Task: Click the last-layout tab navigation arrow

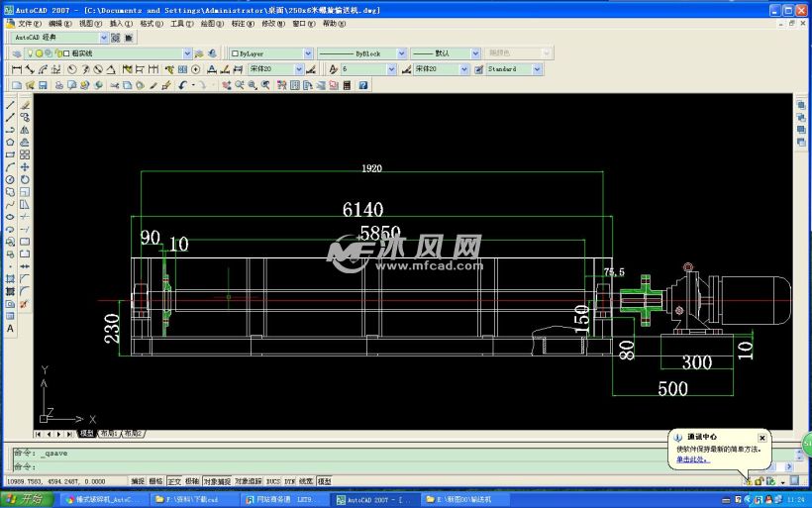Action: pyautogui.click(x=70, y=434)
